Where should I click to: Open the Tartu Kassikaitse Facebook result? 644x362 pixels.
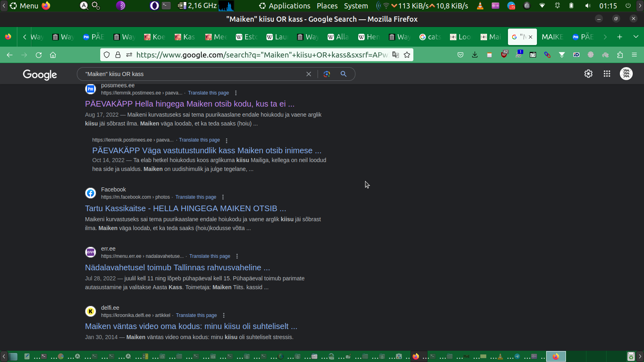185,208
